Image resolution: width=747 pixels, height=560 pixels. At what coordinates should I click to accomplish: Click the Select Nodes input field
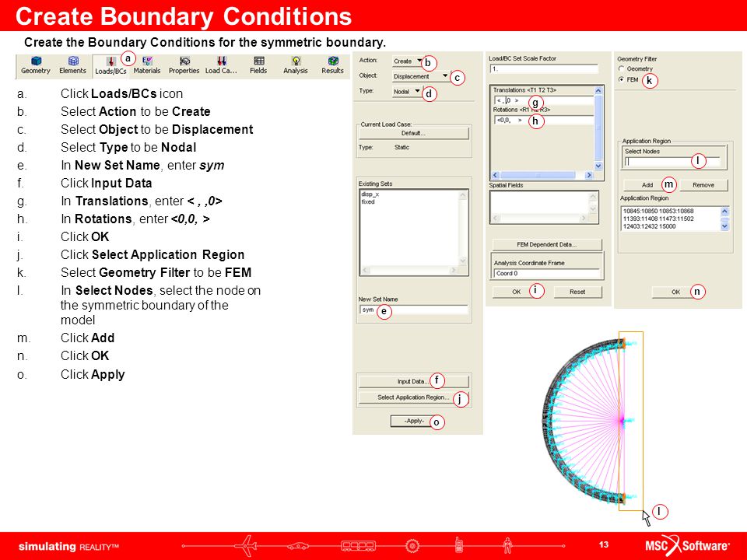tap(672, 162)
